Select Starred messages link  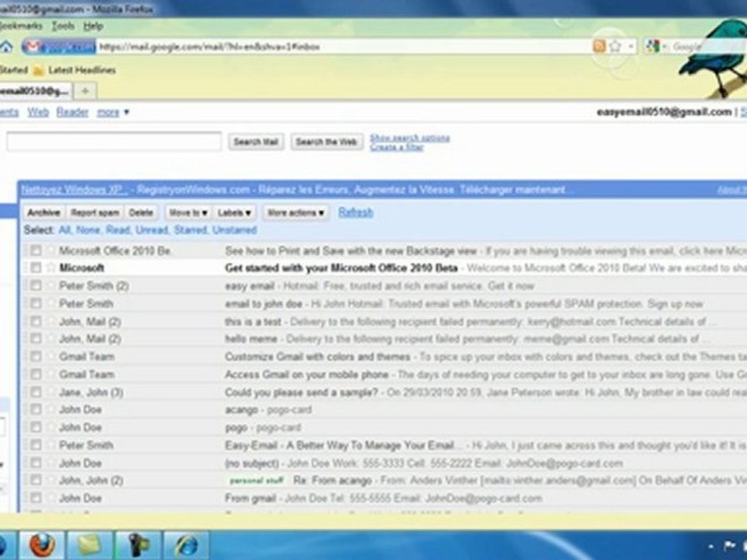click(191, 230)
